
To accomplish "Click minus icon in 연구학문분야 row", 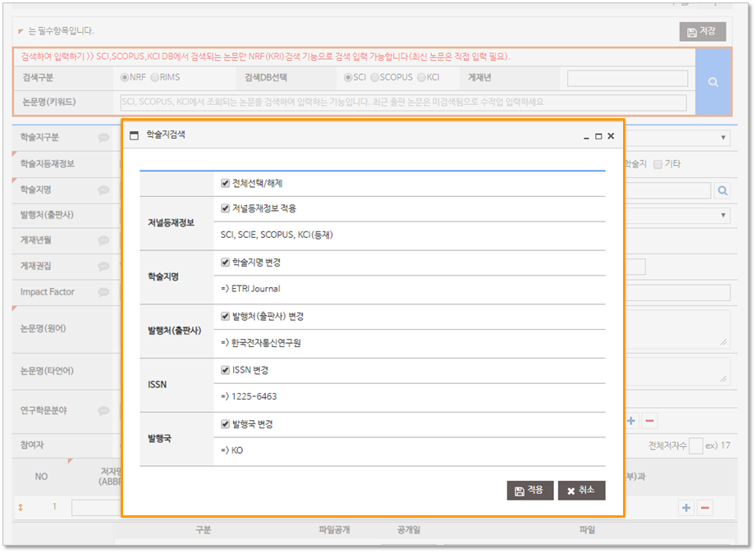I will tap(649, 421).
